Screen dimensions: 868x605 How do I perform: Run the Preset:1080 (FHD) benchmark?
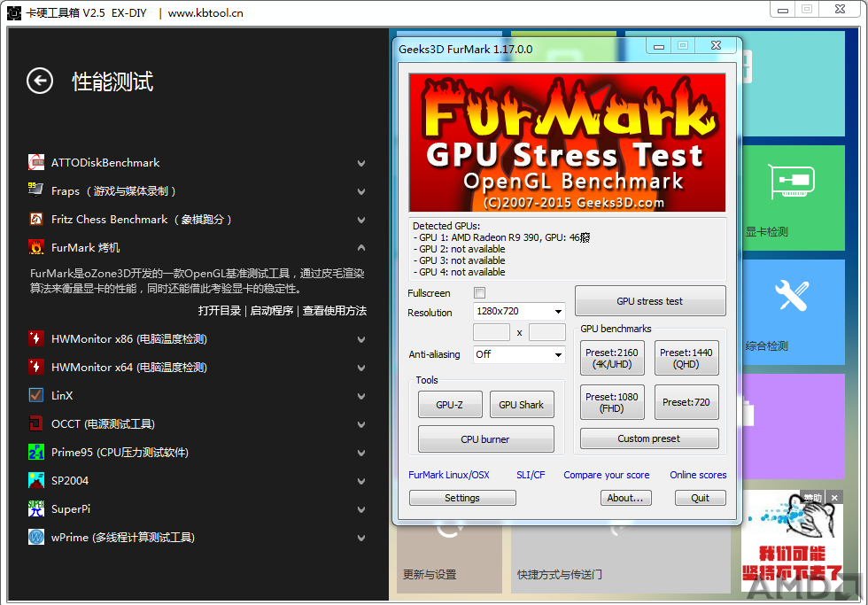[x=612, y=402]
